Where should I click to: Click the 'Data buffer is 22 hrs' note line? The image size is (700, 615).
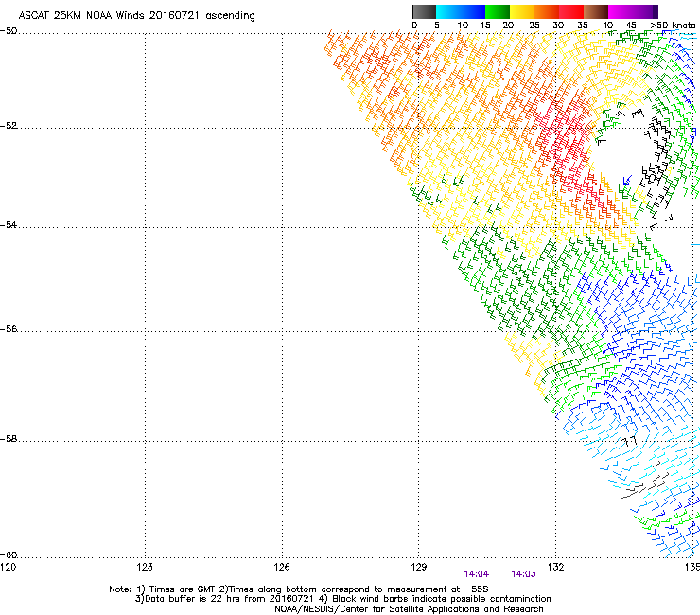(x=342, y=599)
